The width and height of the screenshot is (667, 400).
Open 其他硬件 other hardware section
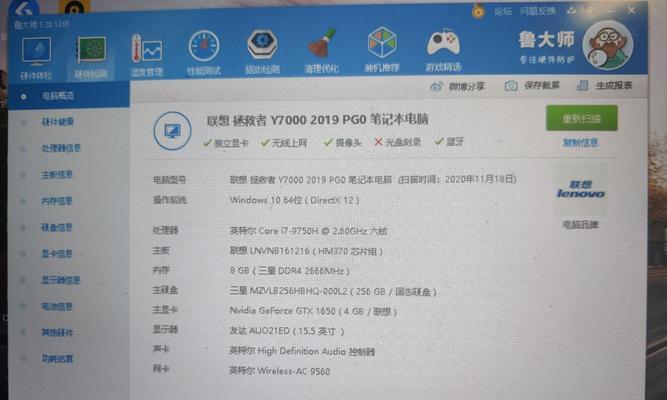point(57,332)
